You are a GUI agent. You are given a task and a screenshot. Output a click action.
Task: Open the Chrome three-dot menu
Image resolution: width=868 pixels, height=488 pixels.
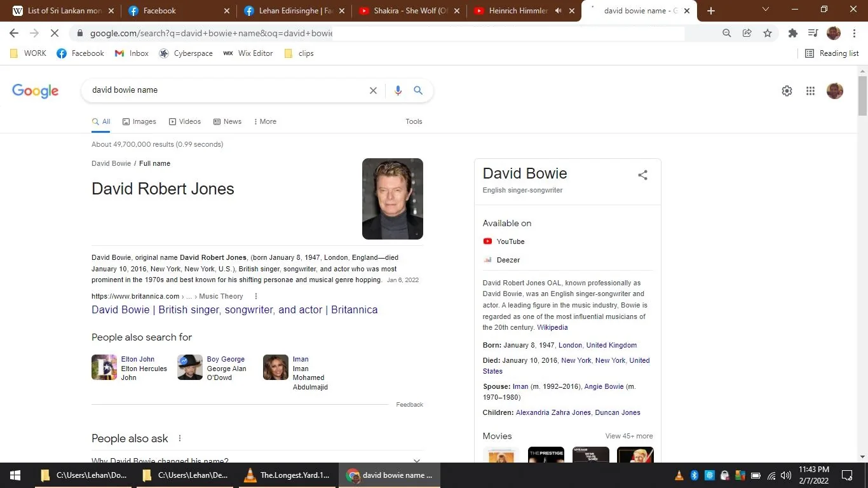click(854, 33)
